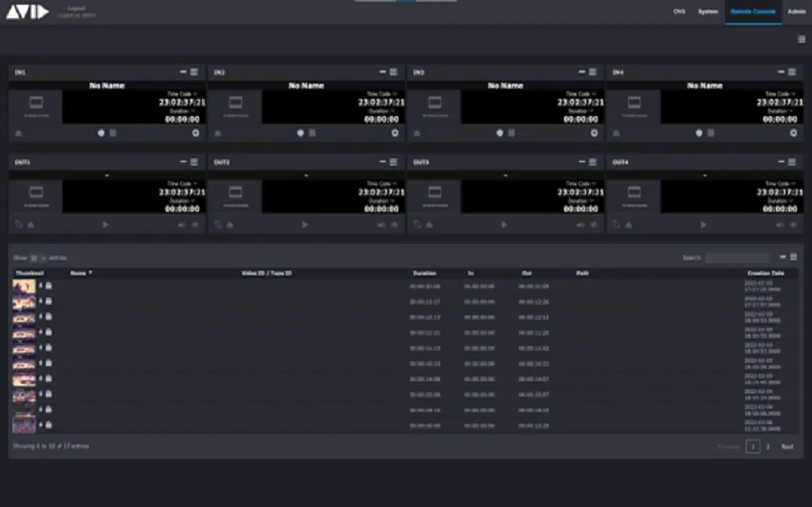Go to page 2 of the clip list
Screen dimensions: 812x507
point(768,446)
